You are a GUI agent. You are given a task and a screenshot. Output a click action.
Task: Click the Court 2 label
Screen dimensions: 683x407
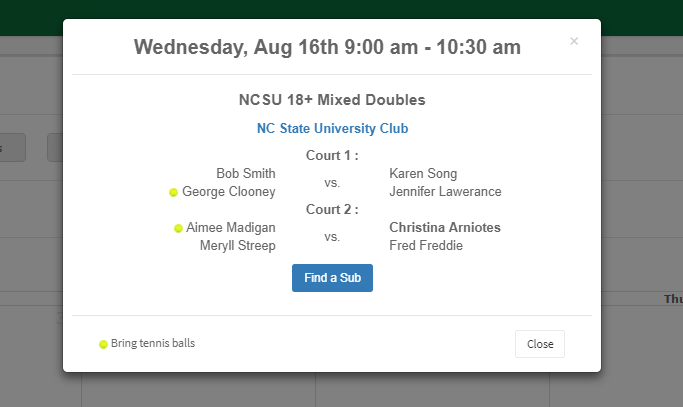point(332,210)
